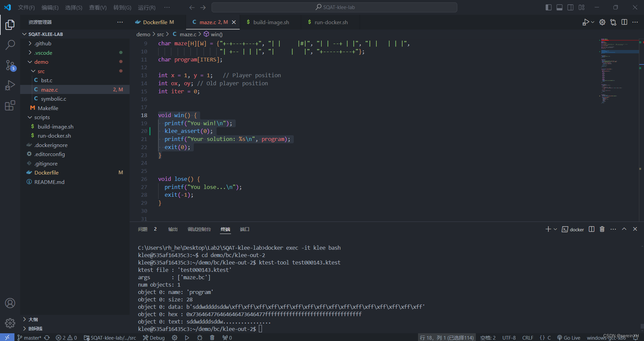Click the Go Back arrow
This screenshot has height=341, width=644.
click(192, 7)
